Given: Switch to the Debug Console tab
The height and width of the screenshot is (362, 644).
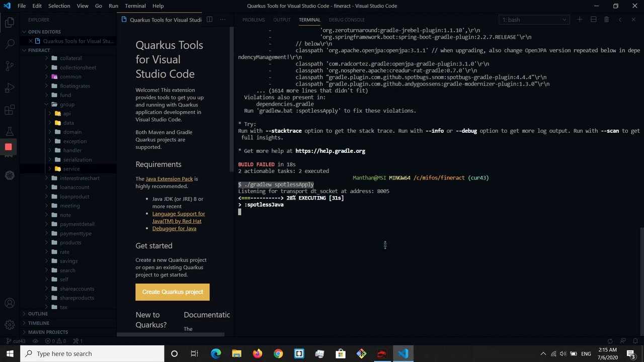Looking at the screenshot, I should pyautogui.click(x=347, y=20).
